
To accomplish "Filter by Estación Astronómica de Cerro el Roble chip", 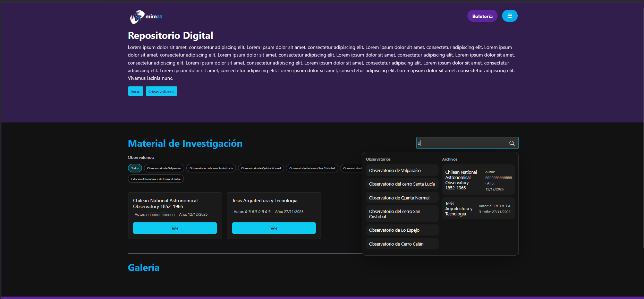I will point(156,179).
